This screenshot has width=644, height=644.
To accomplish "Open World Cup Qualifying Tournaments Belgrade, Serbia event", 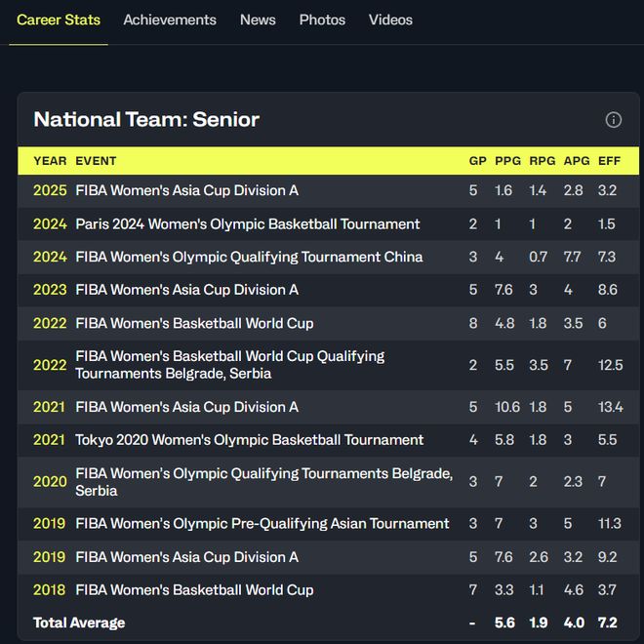I will click(x=229, y=365).
